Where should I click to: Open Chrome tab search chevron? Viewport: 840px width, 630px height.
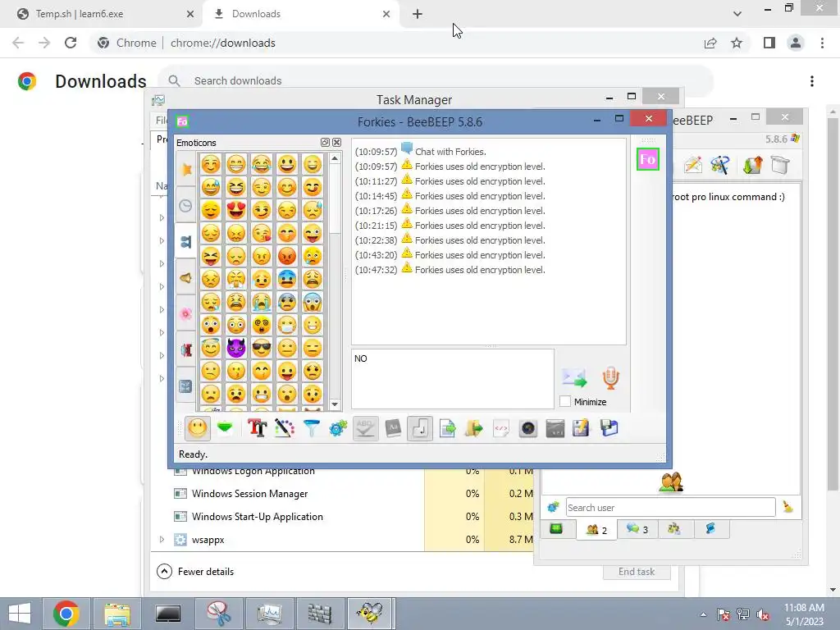(737, 14)
